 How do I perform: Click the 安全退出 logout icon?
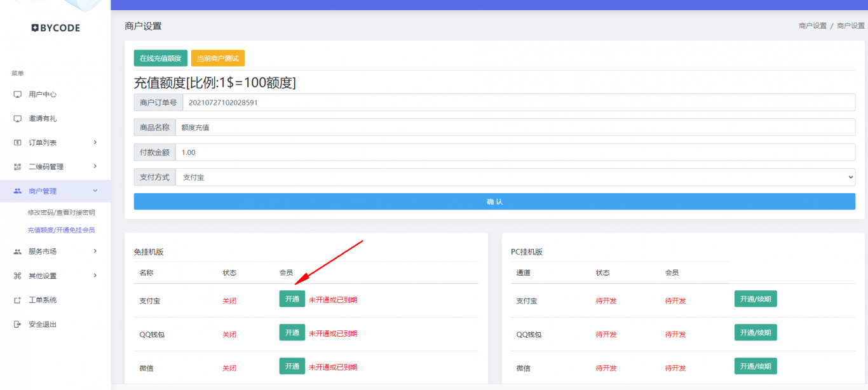(17, 324)
